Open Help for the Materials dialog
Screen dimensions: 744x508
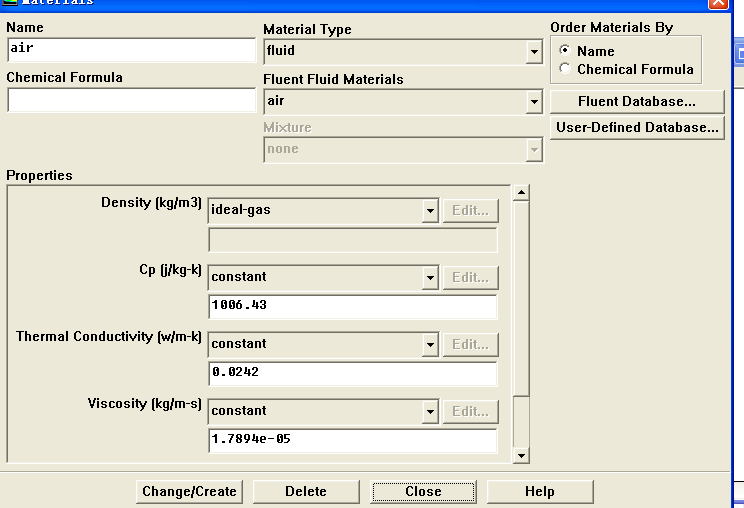click(540, 491)
